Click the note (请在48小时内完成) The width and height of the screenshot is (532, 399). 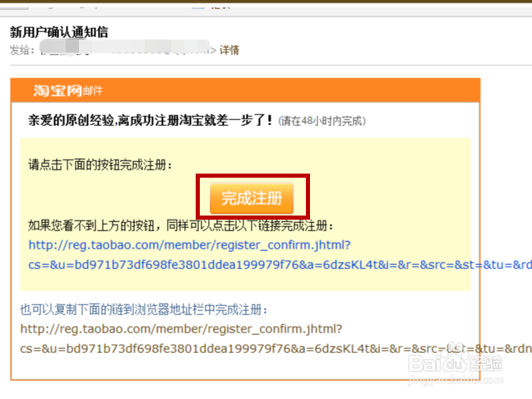322,121
